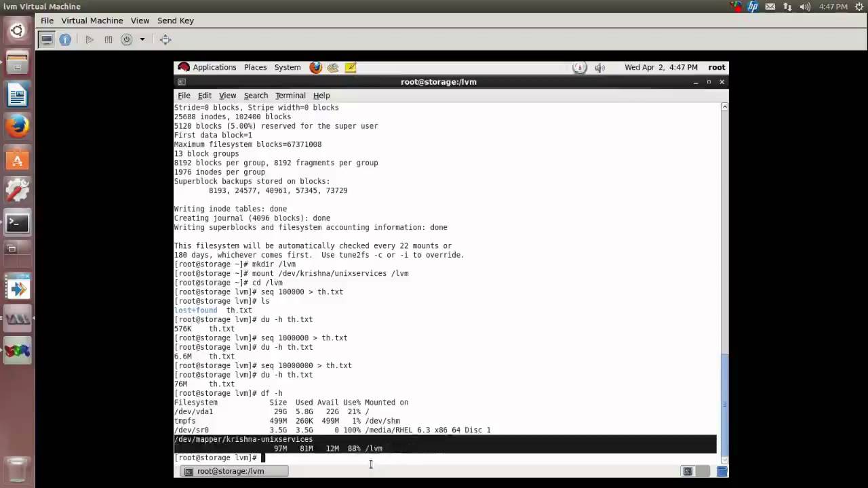Open Evolution mail icon in guest panel
868x488 pixels.
click(333, 67)
